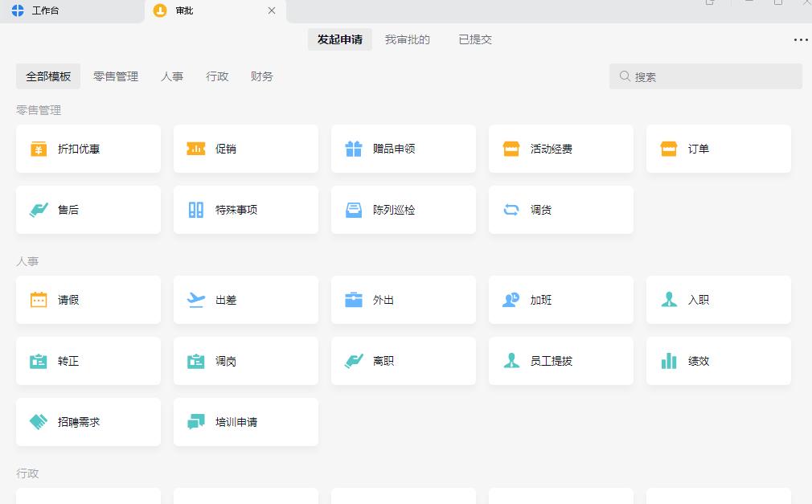Image resolution: width=812 pixels, height=504 pixels.
Task: Open the 订单 order template
Action: [x=718, y=149]
